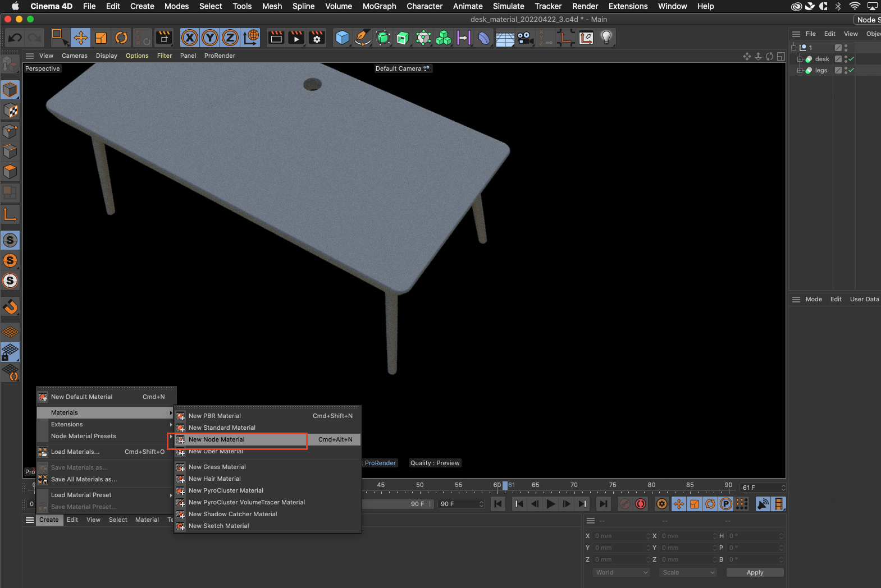Select the Move tool in the top toolbar

pos(81,38)
